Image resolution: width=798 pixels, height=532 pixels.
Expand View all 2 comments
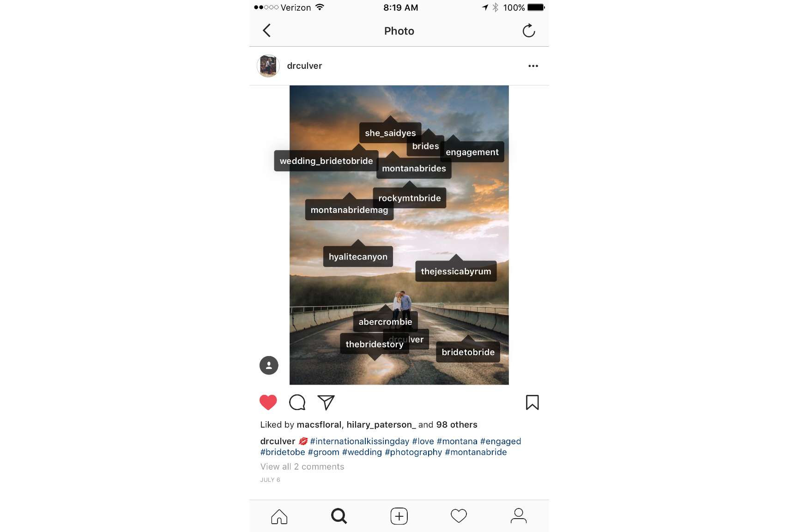click(302, 467)
